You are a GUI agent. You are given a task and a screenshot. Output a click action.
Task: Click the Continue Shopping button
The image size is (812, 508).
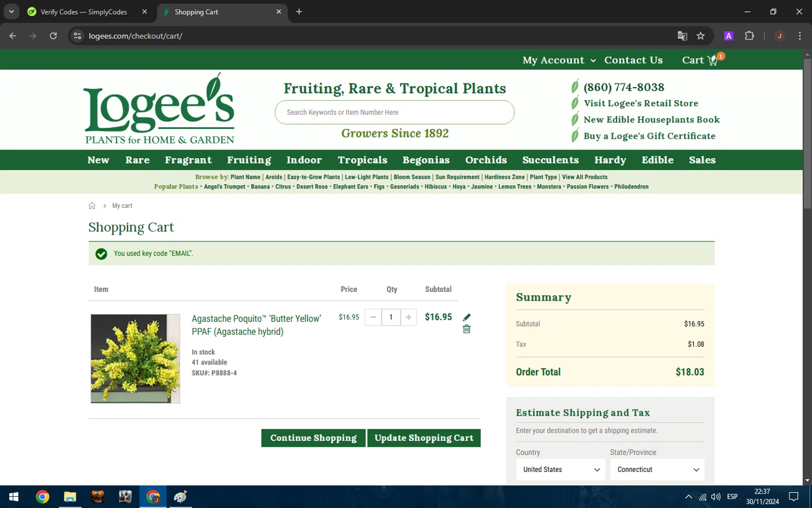(x=313, y=438)
